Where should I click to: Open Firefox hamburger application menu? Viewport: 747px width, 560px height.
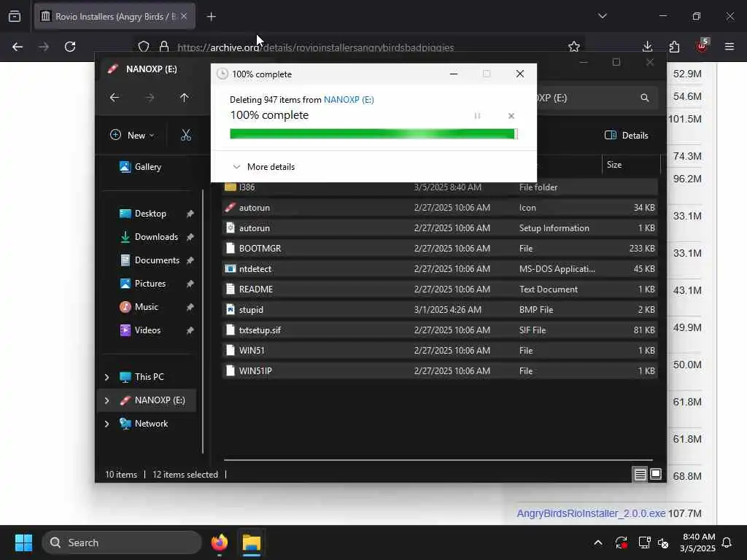point(729,47)
